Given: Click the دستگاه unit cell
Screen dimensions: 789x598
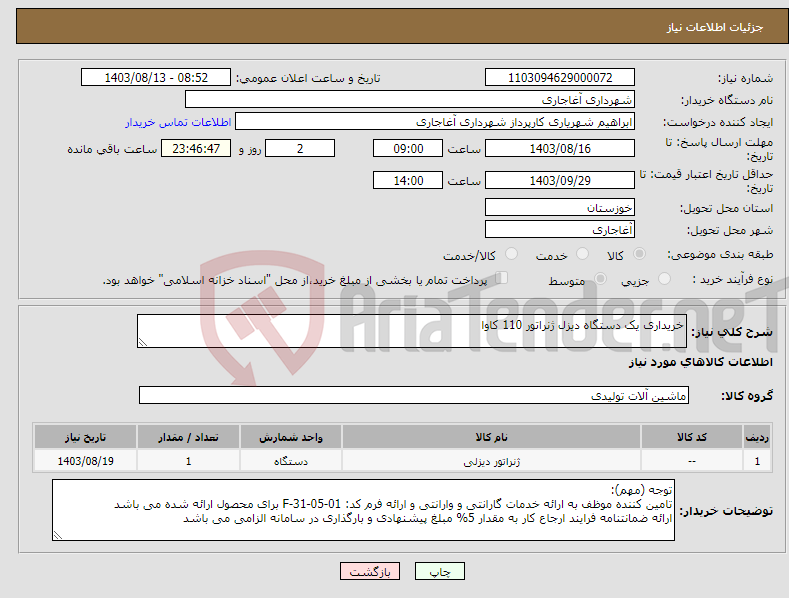Looking at the screenshot, I should [x=291, y=461].
